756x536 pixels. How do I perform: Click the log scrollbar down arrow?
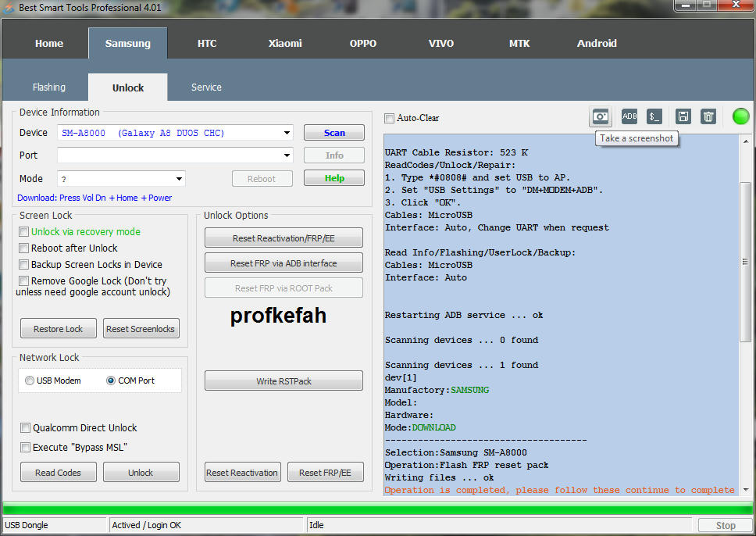tap(745, 490)
